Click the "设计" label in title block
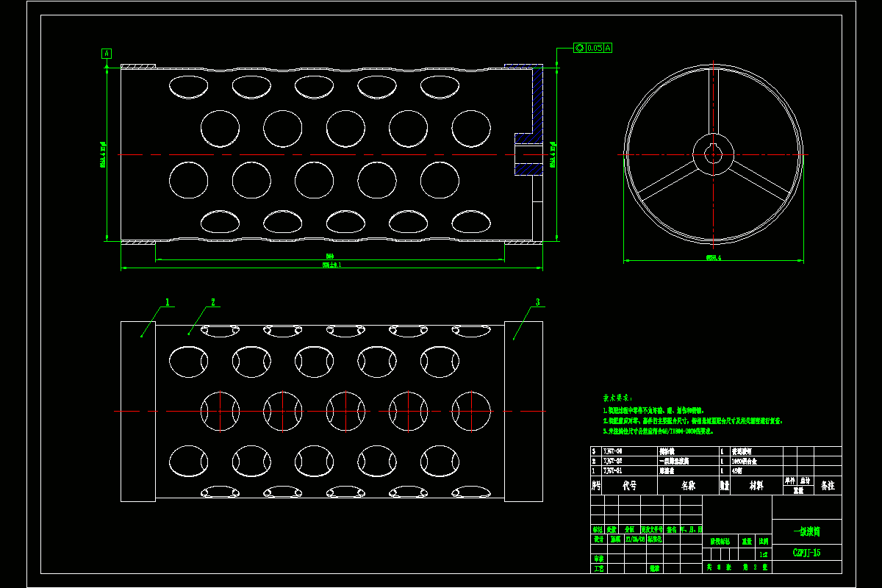This screenshot has width=882, height=588. [598, 539]
